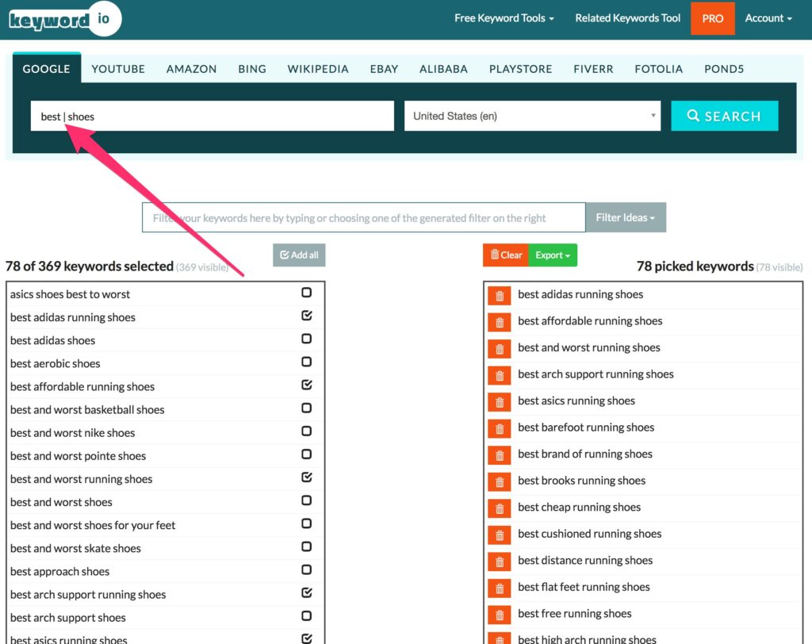Click the keyword.io logo
Image resolution: width=812 pixels, height=644 pixels.
click(63, 19)
